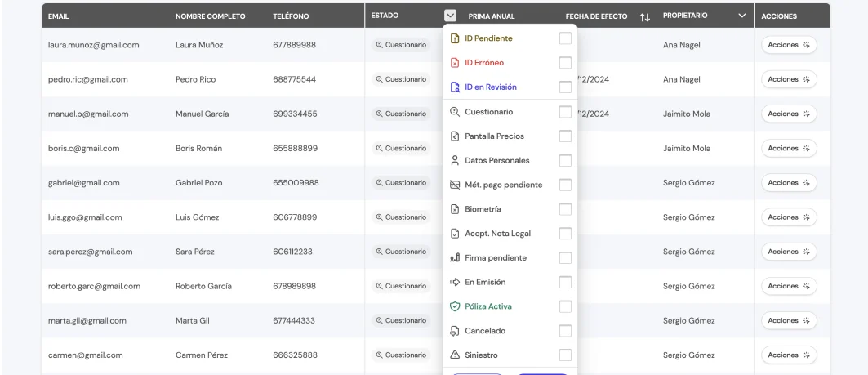Open Acciones menu for Carmen Pérez

(x=789, y=355)
